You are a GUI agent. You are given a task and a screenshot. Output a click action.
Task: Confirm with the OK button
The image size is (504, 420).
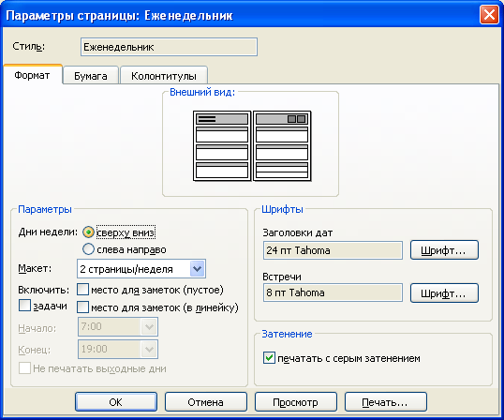coord(116,401)
